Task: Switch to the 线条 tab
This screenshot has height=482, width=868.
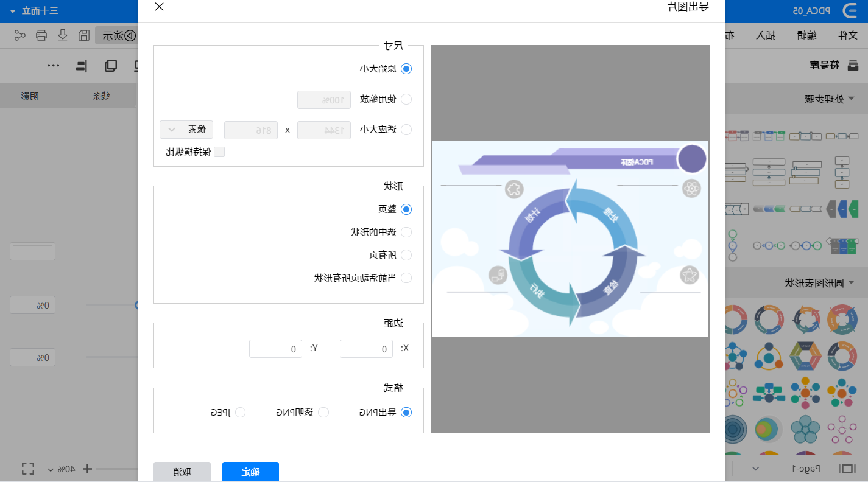Action: (x=101, y=96)
